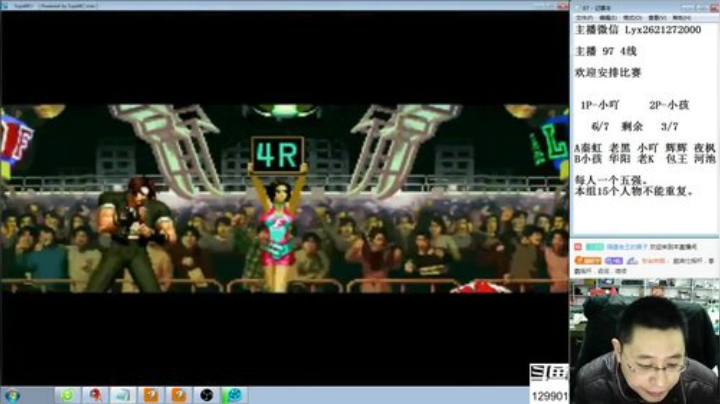
Task: Click the name 河池 in Notepad
Action: (x=704, y=159)
